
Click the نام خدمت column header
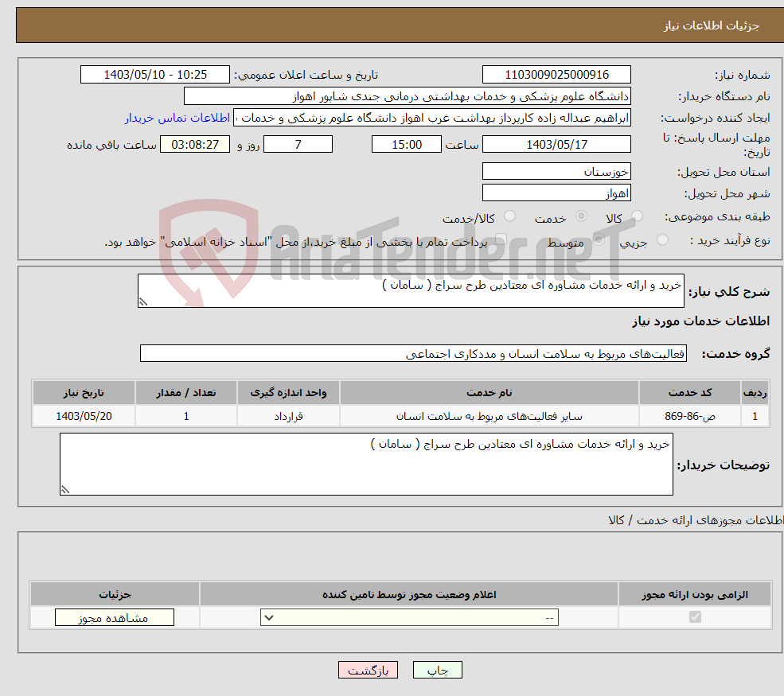[489, 393]
